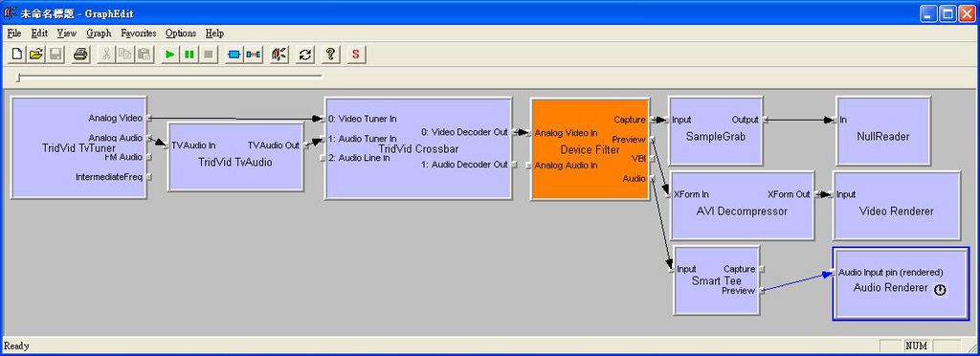This screenshot has height=356, width=980.
Task: Click the Save diskette toolbar icon
Action: click(55, 55)
